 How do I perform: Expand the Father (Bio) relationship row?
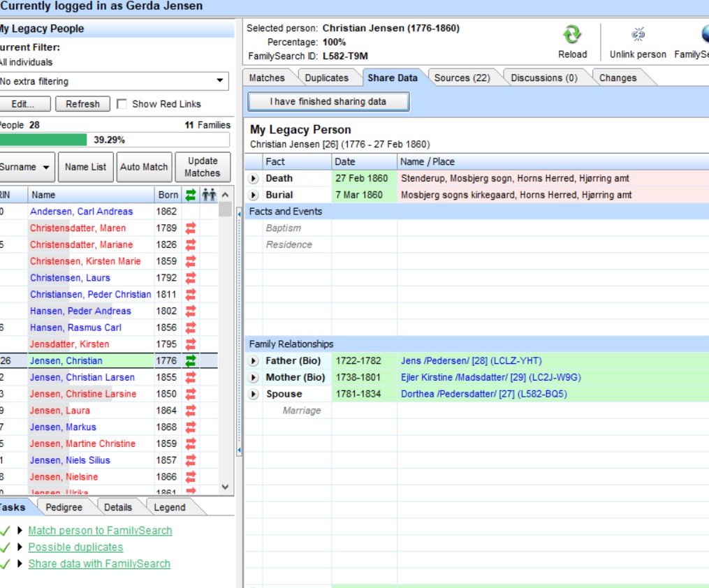tap(254, 361)
